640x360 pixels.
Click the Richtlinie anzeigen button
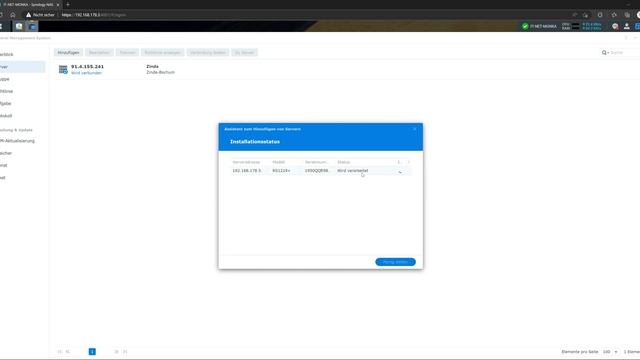[x=162, y=53]
